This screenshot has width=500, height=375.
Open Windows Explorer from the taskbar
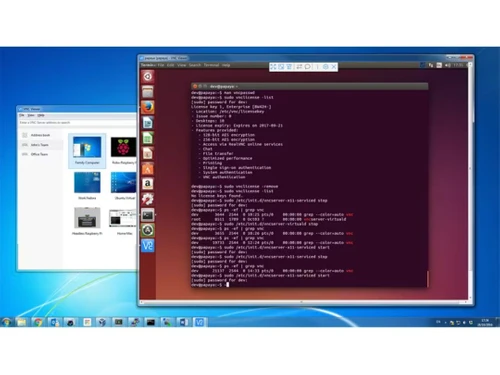coord(22,322)
